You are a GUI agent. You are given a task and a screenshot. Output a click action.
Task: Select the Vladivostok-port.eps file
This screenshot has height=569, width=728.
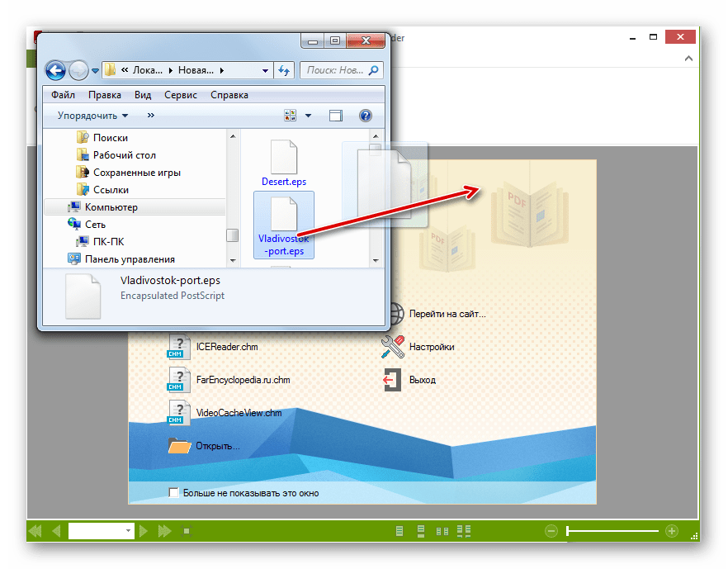pyautogui.click(x=284, y=225)
